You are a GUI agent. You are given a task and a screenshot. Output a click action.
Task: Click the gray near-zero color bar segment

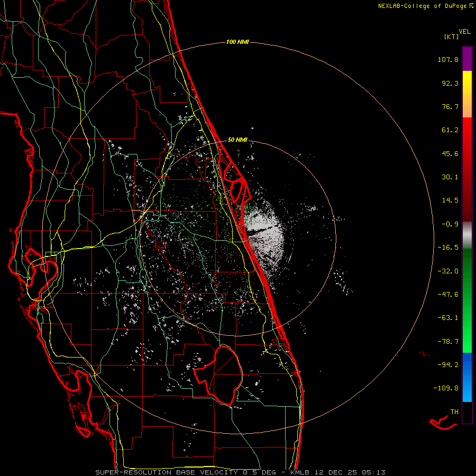point(467,235)
